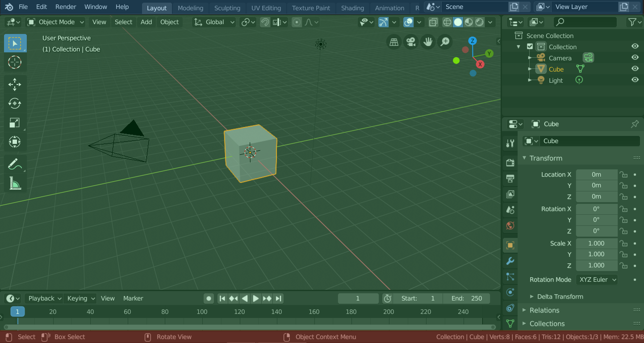The height and width of the screenshot is (343, 644).
Task: Select the Measure tool
Action: [15, 183]
